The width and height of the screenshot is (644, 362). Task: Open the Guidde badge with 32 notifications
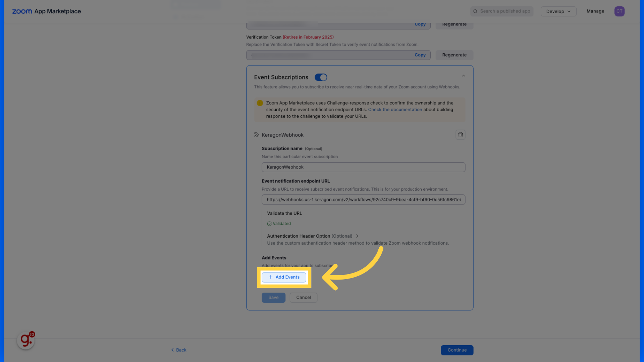[26, 340]
